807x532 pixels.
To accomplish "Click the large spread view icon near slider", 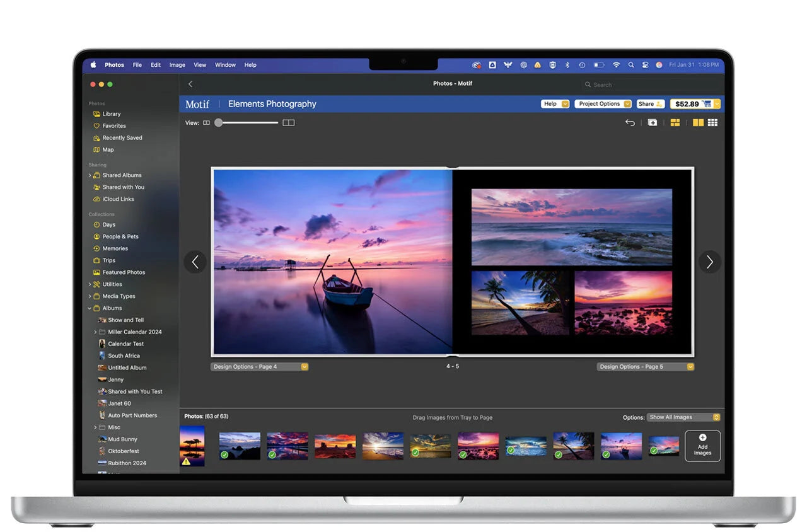I will 289,123.
